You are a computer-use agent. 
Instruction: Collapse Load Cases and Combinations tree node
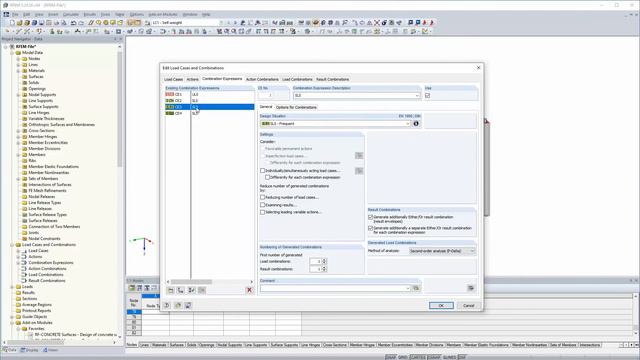[x=12, y=245]
